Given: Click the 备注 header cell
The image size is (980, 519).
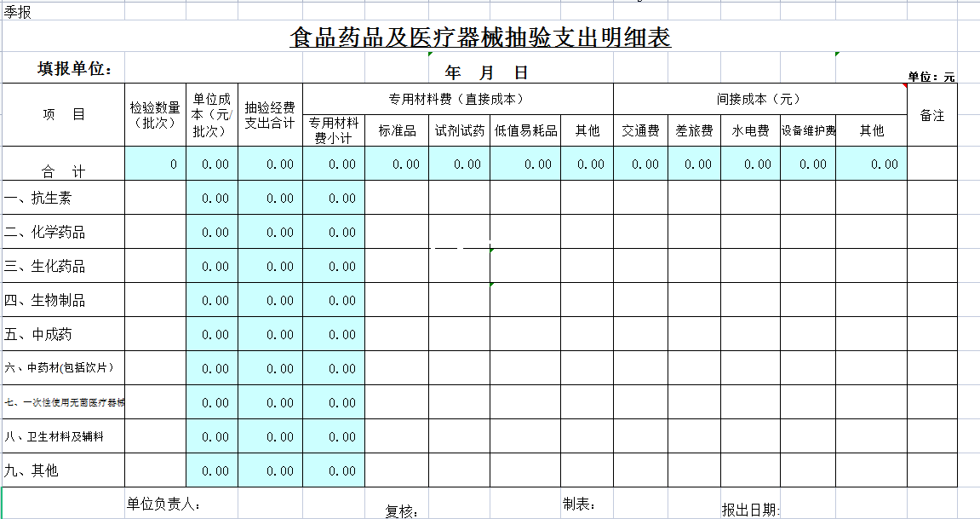Looking at the screenshot, I should tap(932, 115).
